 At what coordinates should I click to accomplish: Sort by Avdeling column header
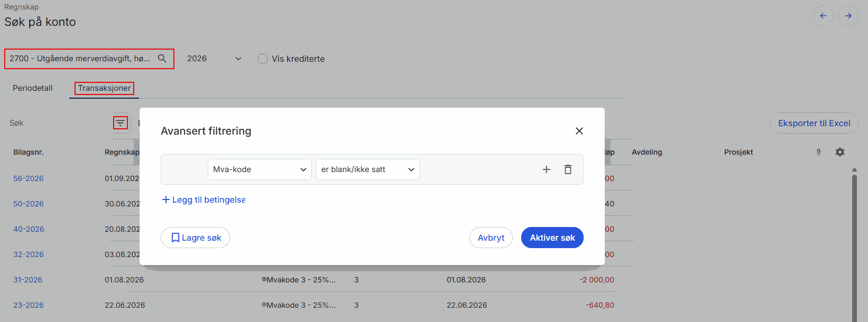point(647,152)
